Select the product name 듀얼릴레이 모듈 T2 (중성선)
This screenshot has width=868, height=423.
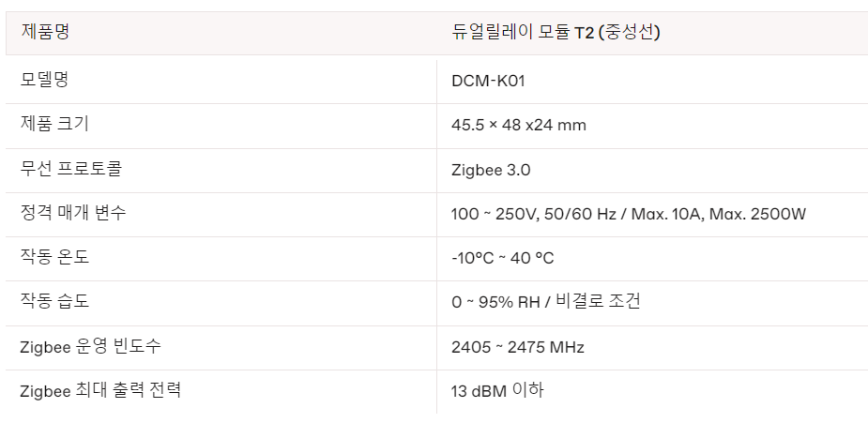click(x=556, y=33)
